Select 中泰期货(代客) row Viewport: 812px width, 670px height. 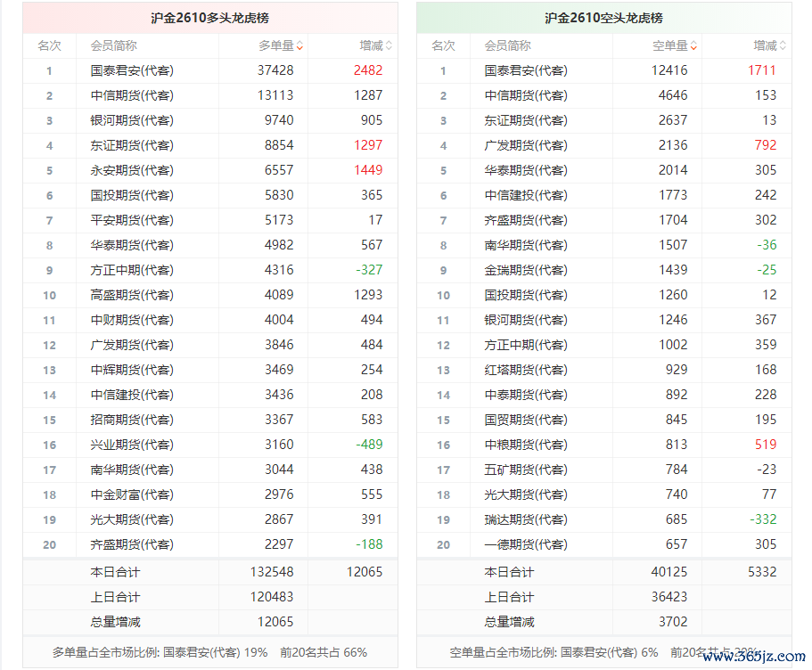(x=604, y=395)
